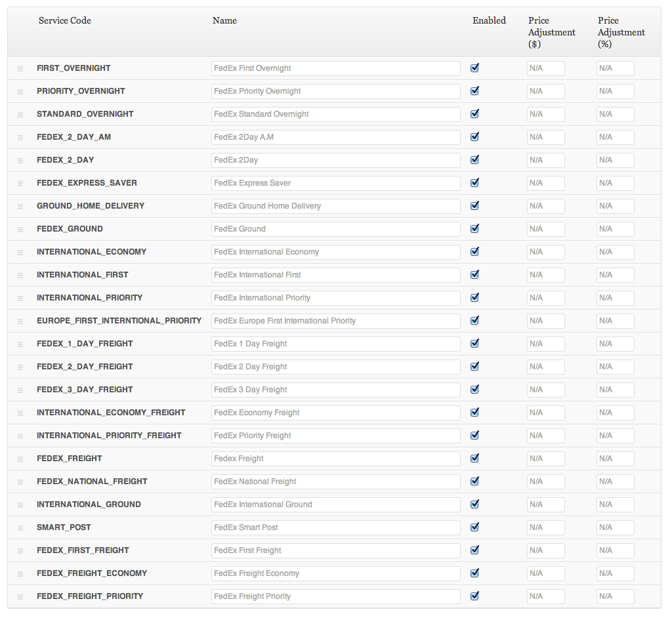Click drag handle for FEDEX_FREIGHT_PRIORITY row
The image size is (672, 618).
click(20, 597)
